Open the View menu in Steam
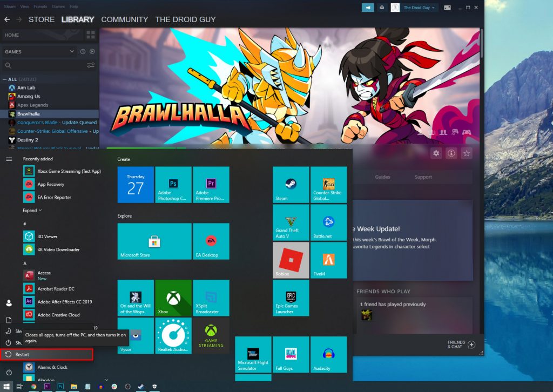553x392 pixels. (x=25, y=6)
